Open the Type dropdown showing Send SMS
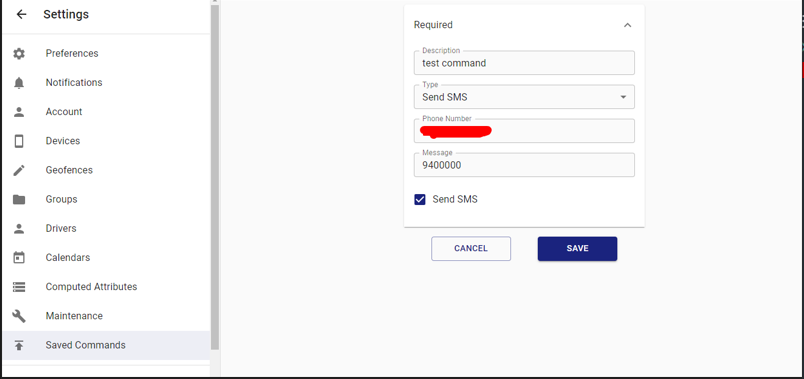Image resolution: width=804 pixels, height=379 pixels. 524,97
